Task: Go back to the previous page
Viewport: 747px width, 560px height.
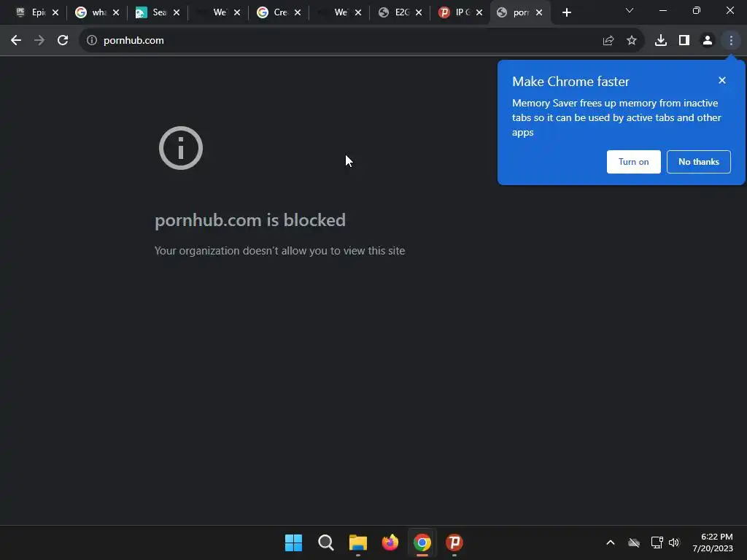Action: (x=16, y=41)
